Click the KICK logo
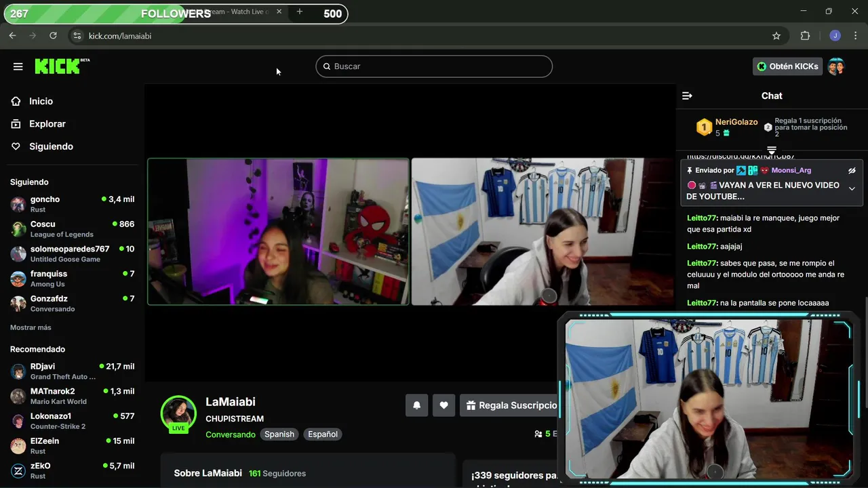 coord(62,66)
